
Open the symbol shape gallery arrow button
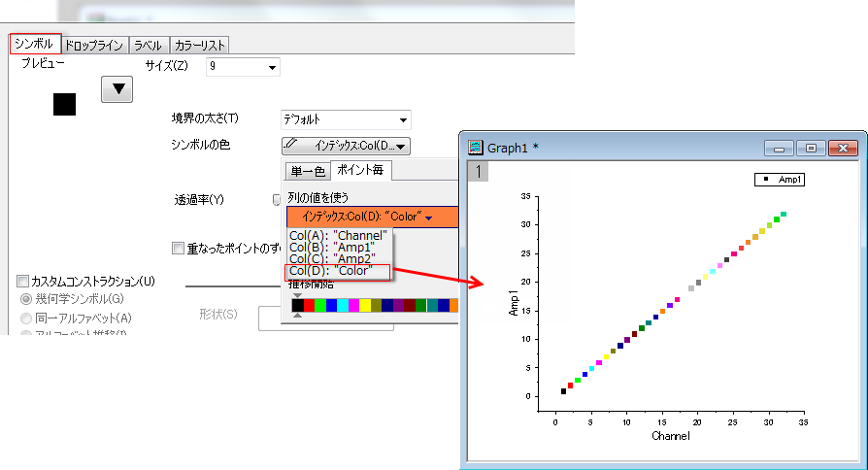[117, 89]
